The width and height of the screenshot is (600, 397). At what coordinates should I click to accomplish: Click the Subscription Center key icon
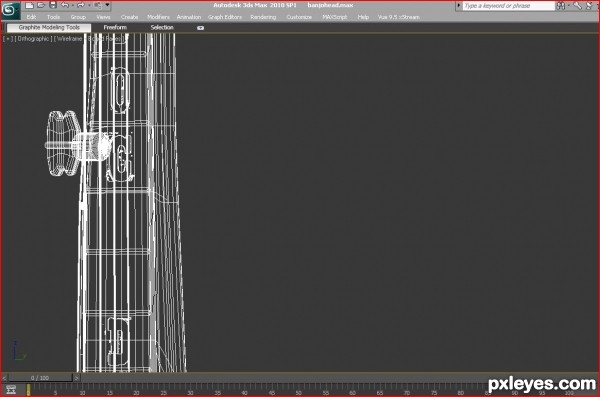tap(577, 6)
